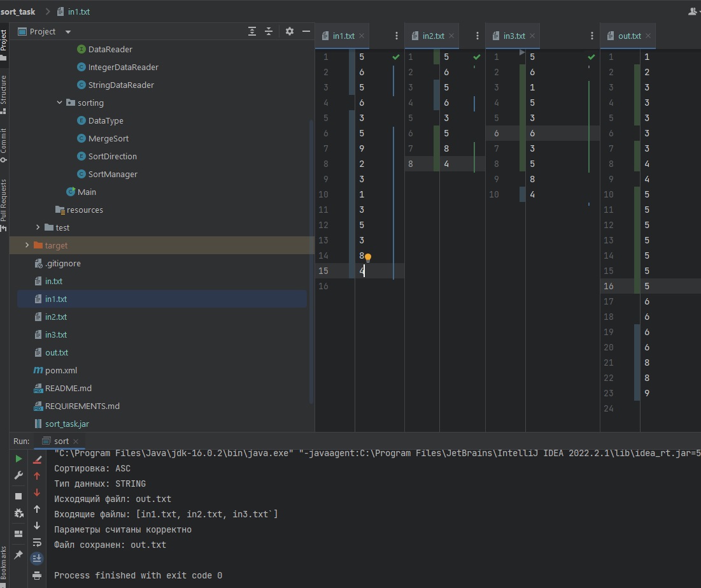Viewport: 701px width, 588px height.
Task: Click the in3.txt green inspection checkmark
Action: click(591, 57)
